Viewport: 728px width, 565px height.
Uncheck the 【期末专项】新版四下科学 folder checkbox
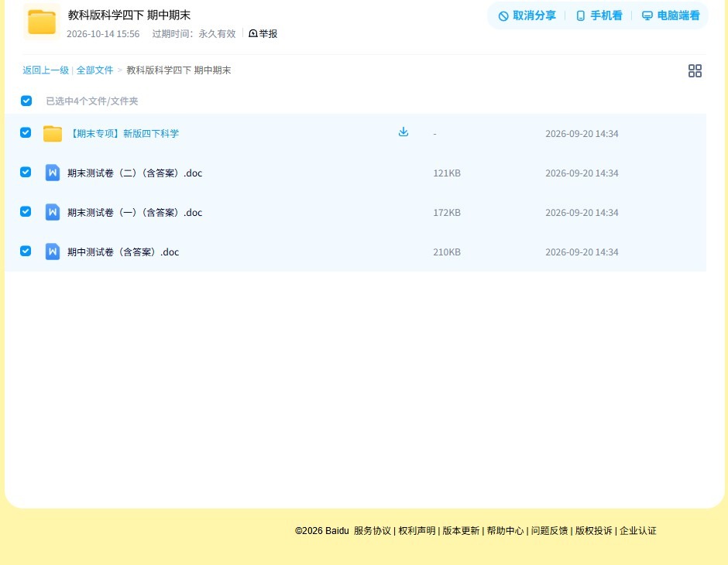[x=26, y=132]
